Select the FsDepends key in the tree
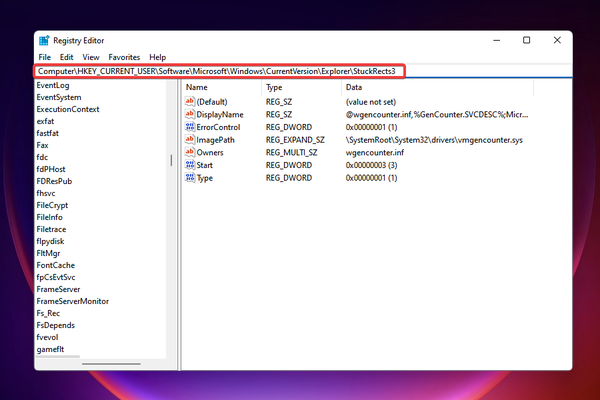This screenshot has width=600, height=400. click(55, 325)
